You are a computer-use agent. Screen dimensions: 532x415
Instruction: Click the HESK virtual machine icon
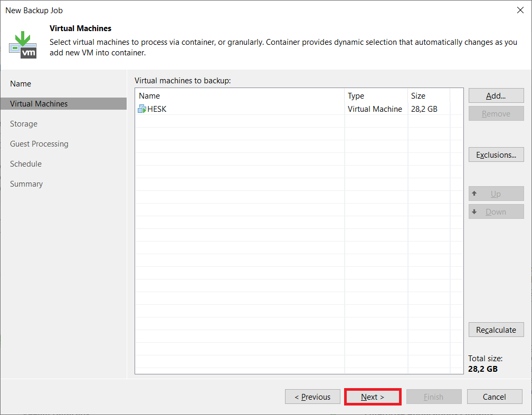coord(142,109)
